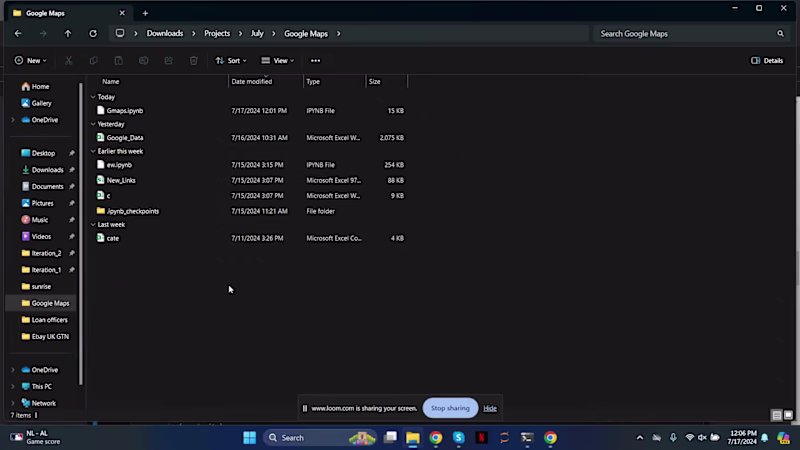The height and width of the screenshot is (450, 800).
Task: Collapse the Earlier this week group
Action: [x=93, y=152]
